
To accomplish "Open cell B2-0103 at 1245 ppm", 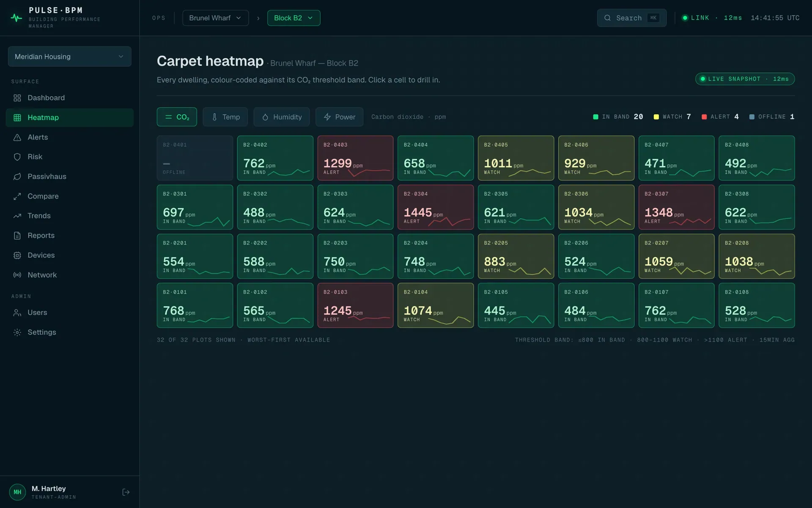I will (x=355, y=305).
